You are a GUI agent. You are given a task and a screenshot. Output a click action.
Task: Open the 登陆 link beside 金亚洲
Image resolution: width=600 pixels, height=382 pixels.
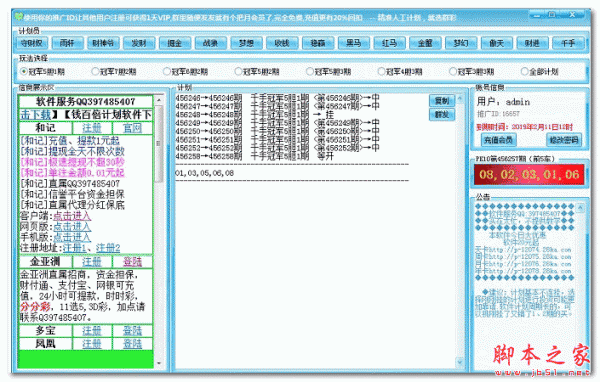pyautogui.click(x=132, y=262)
